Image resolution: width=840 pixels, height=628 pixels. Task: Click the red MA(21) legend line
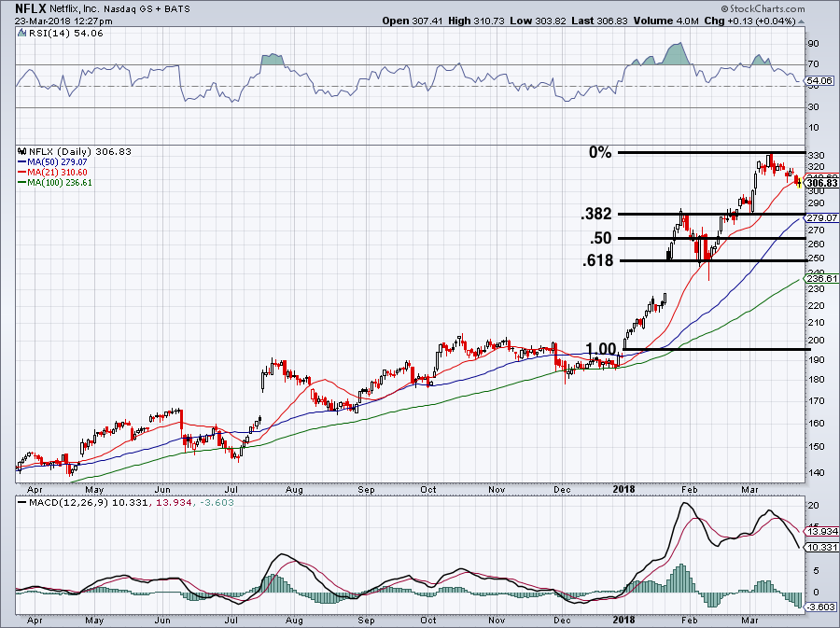tap(22, 173)
